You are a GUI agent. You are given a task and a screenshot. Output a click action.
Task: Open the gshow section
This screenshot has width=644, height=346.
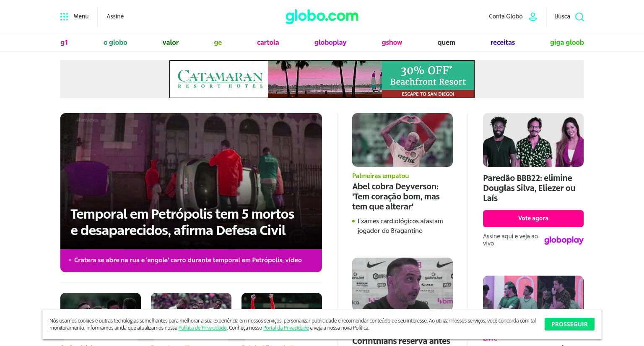click(392, 42)
